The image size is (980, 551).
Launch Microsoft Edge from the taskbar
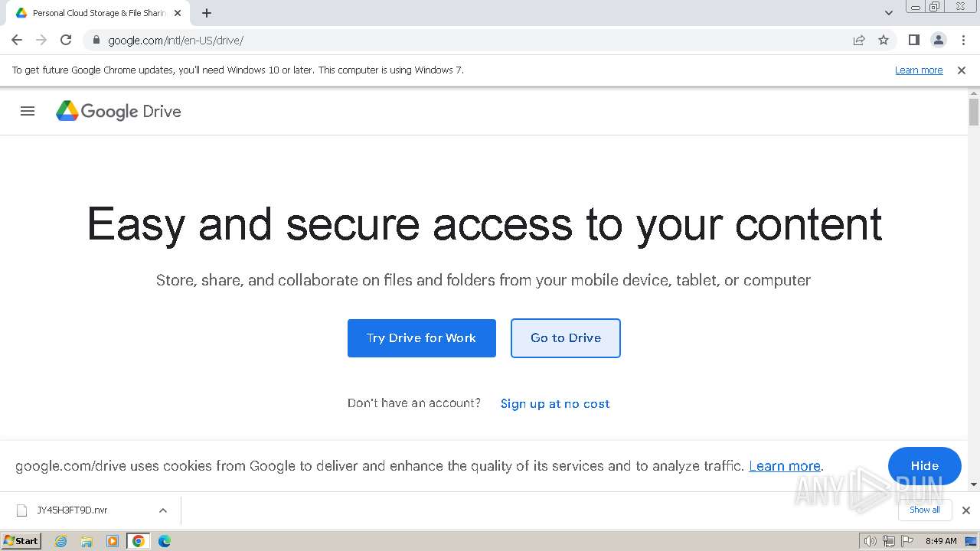pos(164,541)
